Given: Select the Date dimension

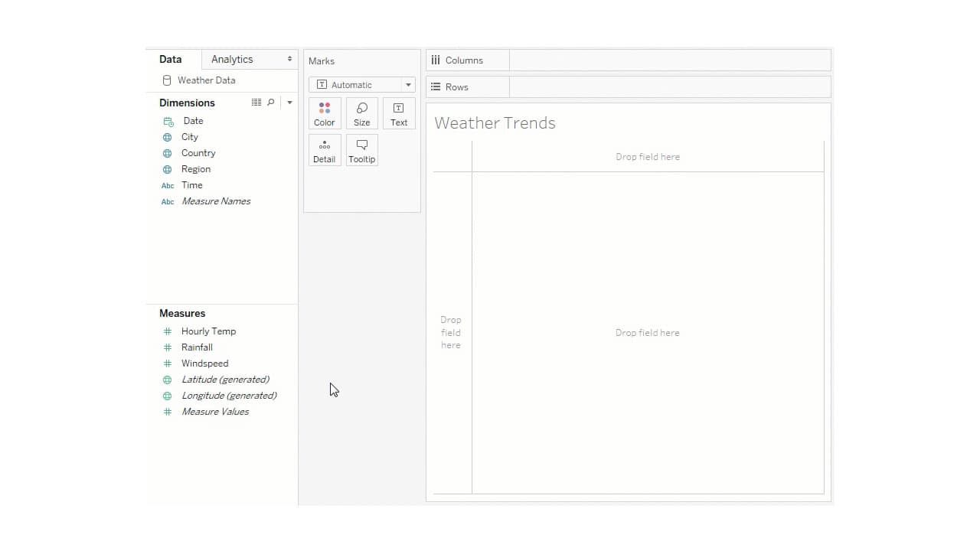Looking at the screenshot, I should [193, 120].
